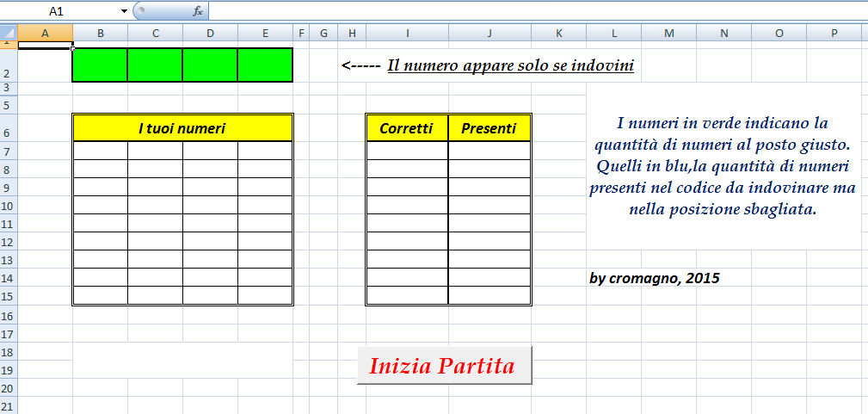Click first guess cell under 'I tuoi numeri'

[x=100, y=151]
